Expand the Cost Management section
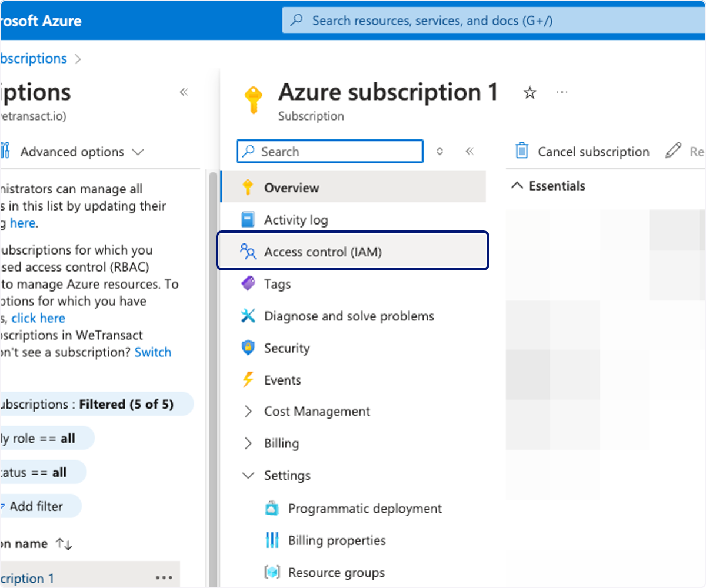The height and width of the screenshot is (588, 706). pos(248,412)
